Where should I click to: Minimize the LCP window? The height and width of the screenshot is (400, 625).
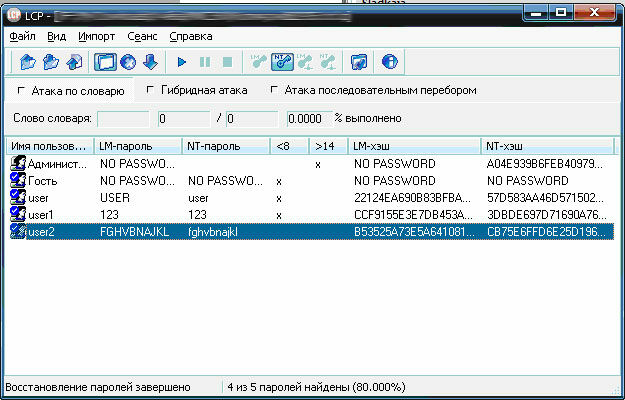click(x=537, y=13)
